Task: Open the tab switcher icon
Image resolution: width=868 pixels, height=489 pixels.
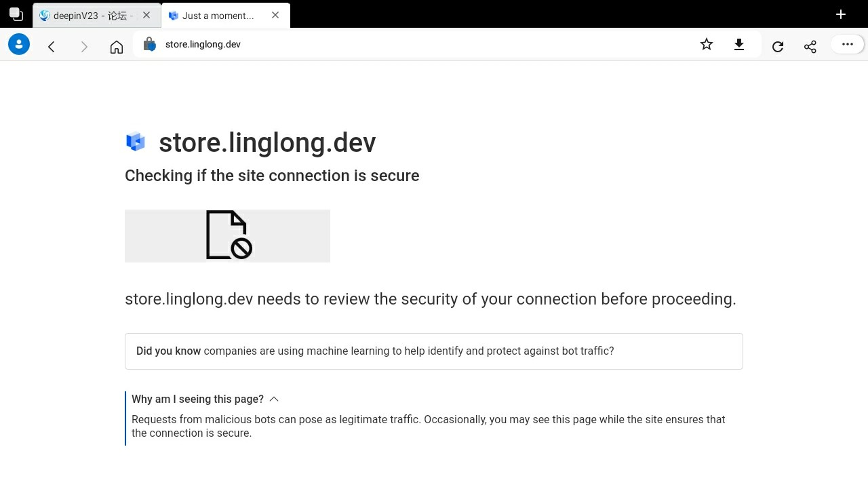Action: (16, 14)
